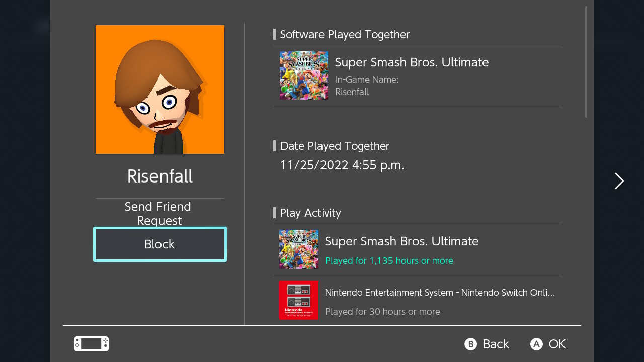Select the Block button
Image resolution: width=644 pixels, height=362 pixels.
[160, 244]
